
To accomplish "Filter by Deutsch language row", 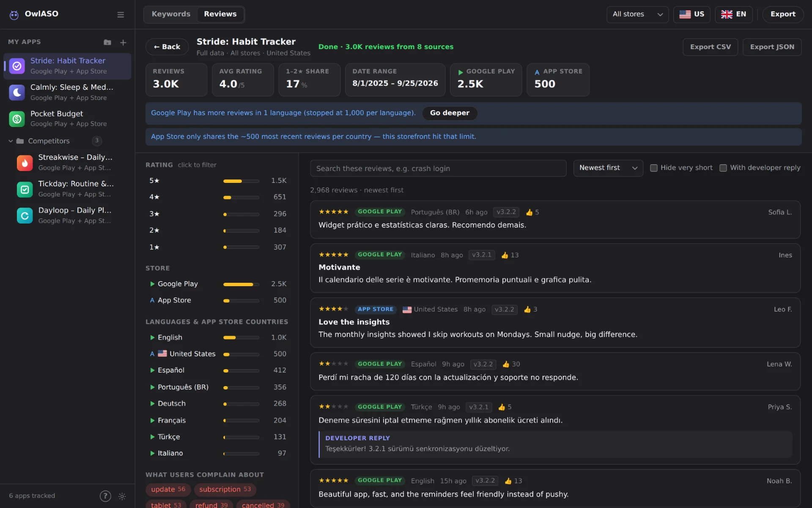I will pos(217,404).
